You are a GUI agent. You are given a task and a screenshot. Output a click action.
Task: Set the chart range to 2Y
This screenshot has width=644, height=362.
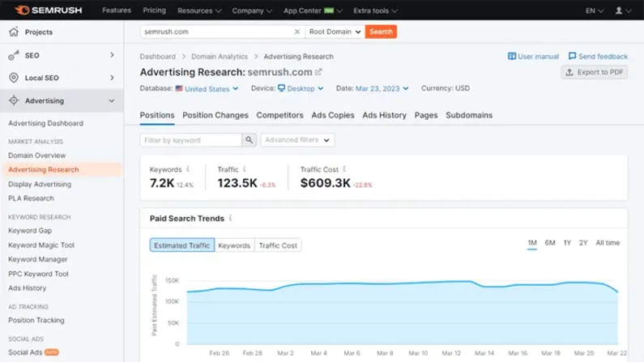point(583,243)
